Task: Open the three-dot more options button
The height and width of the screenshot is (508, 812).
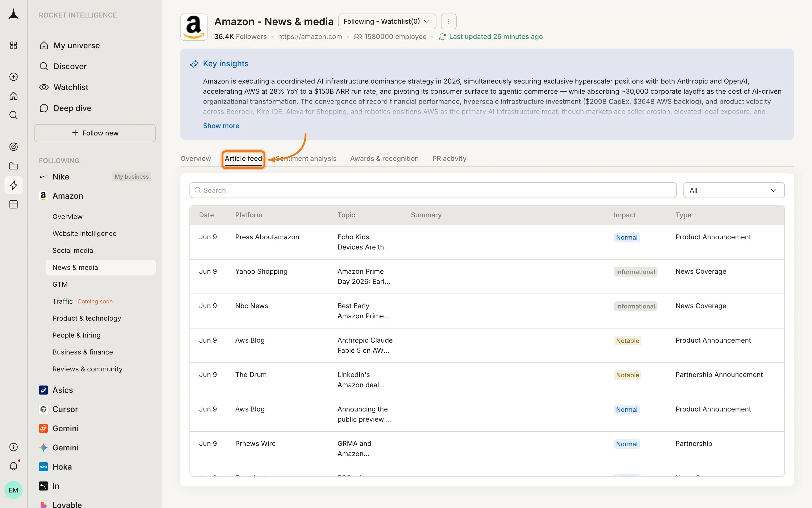Action: click(449, 21)
